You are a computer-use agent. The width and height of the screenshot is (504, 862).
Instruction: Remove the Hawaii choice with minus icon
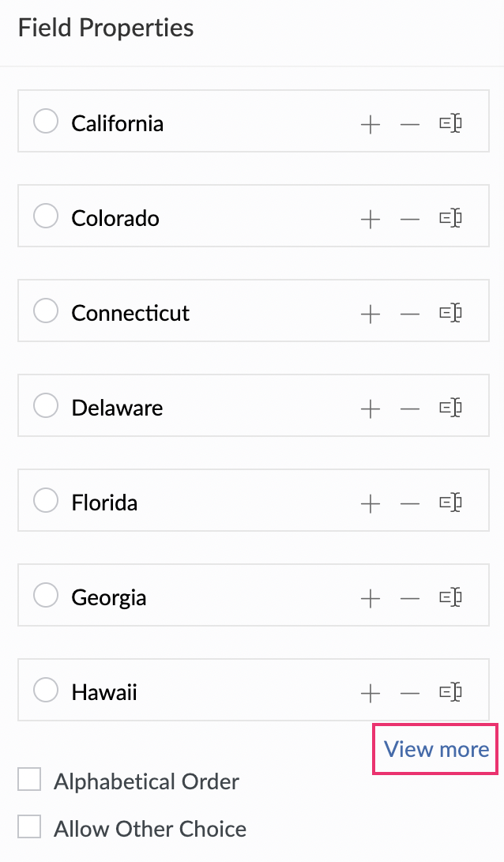410,693
